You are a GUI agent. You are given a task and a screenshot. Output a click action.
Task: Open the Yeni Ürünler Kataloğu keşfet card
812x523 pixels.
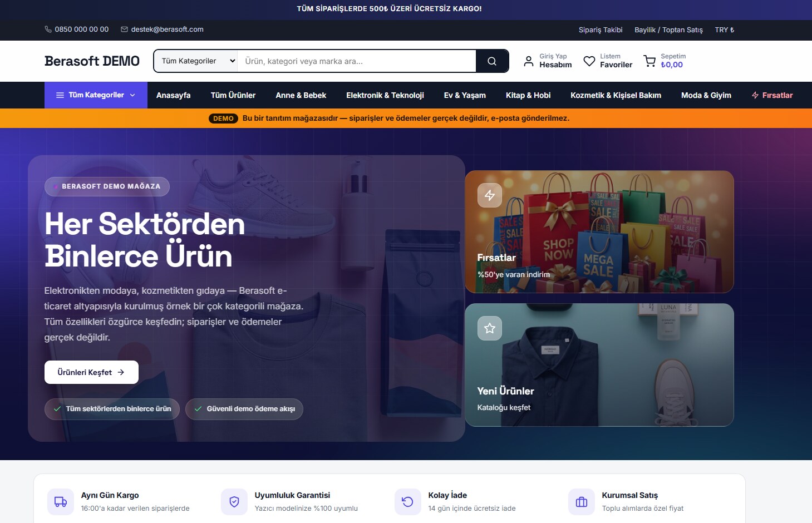click(x=599, y=365)
